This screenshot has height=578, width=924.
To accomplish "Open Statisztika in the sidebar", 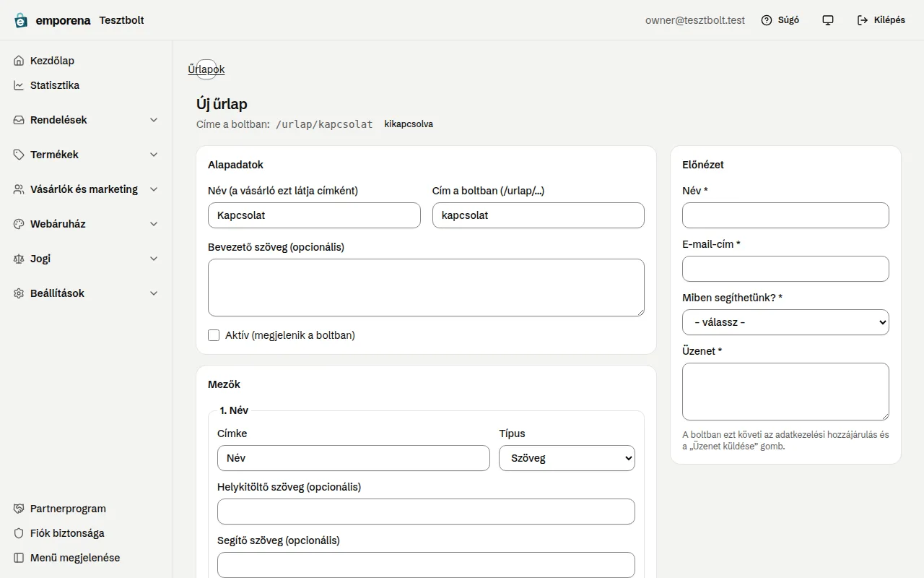I will click(x=87, y=85).
